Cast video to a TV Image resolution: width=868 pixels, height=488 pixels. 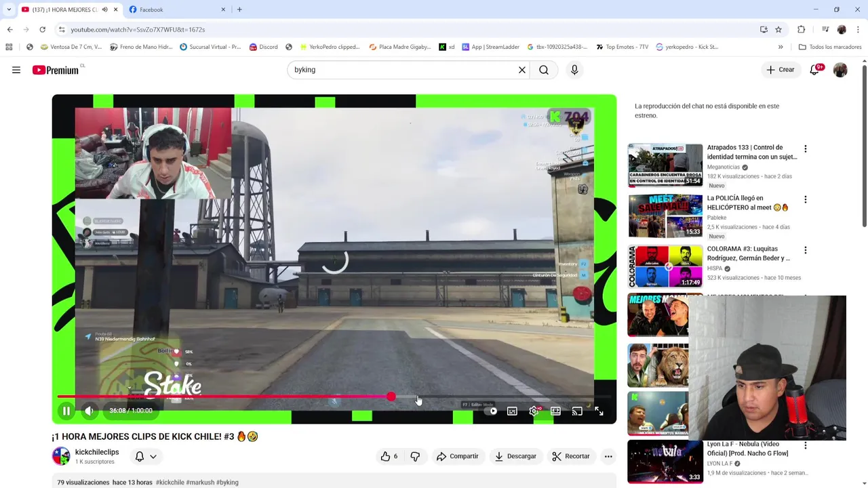(x=577, y=411)
